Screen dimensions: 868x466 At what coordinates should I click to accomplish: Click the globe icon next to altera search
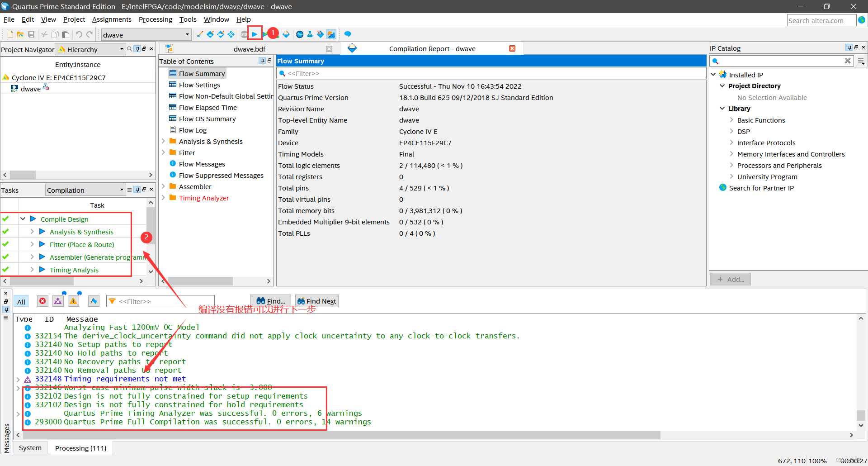[x=862, y=20]
